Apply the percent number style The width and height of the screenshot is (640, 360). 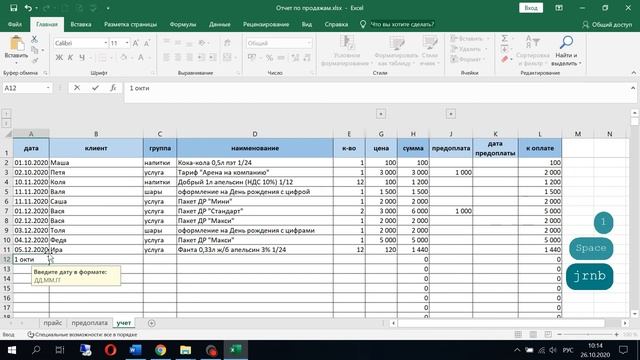click(269, 58)
